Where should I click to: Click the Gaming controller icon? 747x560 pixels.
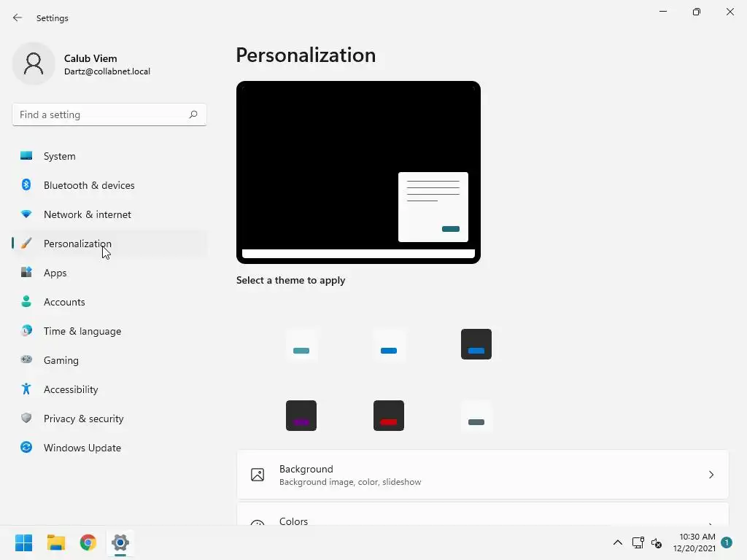(x=26, y=359)
